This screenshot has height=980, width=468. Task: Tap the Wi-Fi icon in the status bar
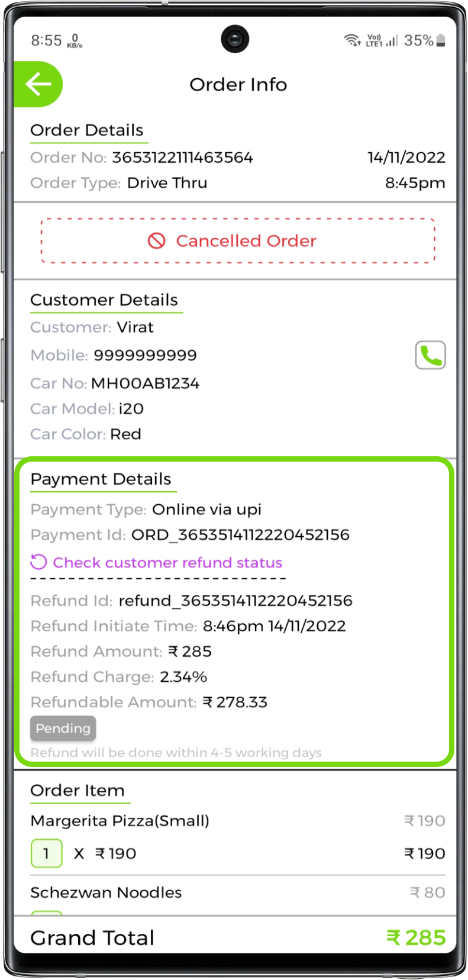(x=352, y=40)
